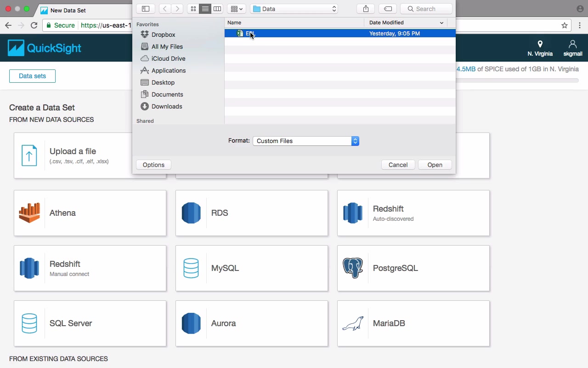Select the SQL Server data source

90,323
